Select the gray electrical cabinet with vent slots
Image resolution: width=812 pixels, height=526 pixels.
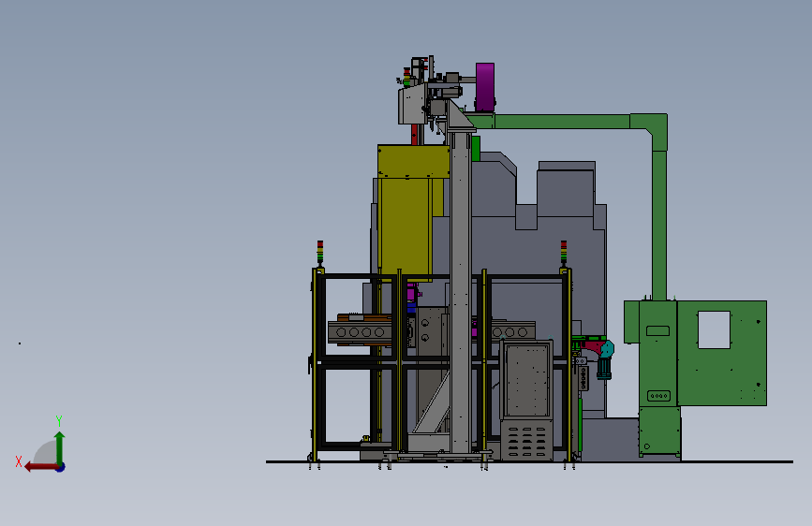526,401
